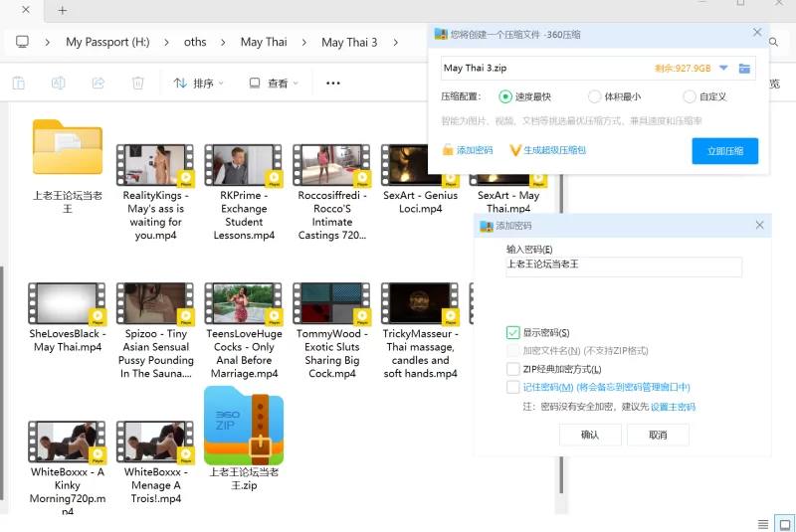Select the 体积最小 compression option

click(595, 97)
